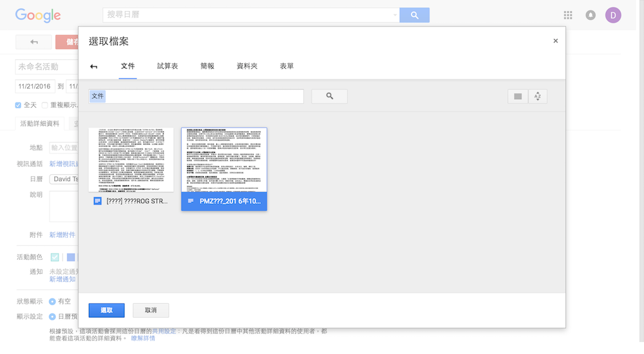
Task: Toggle the 全天 all-day checkbox
Action: (19, 105)
